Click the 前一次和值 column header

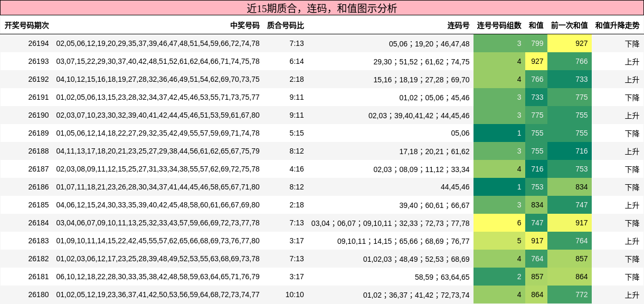[x=570, y=25]
